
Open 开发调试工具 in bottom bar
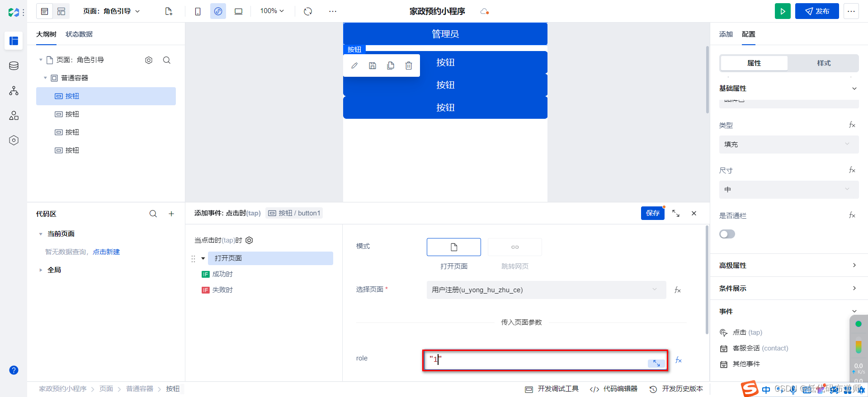tap(552, 389)
